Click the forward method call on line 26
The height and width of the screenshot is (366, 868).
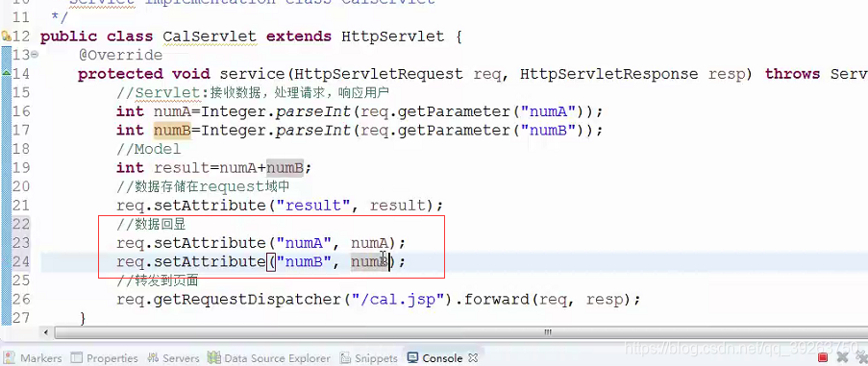[497, 300]
